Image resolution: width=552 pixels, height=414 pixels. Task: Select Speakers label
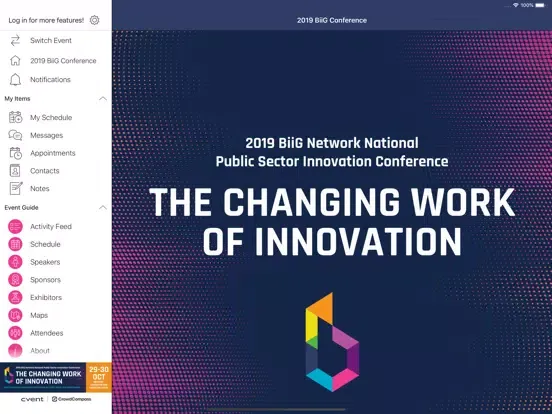45,262
